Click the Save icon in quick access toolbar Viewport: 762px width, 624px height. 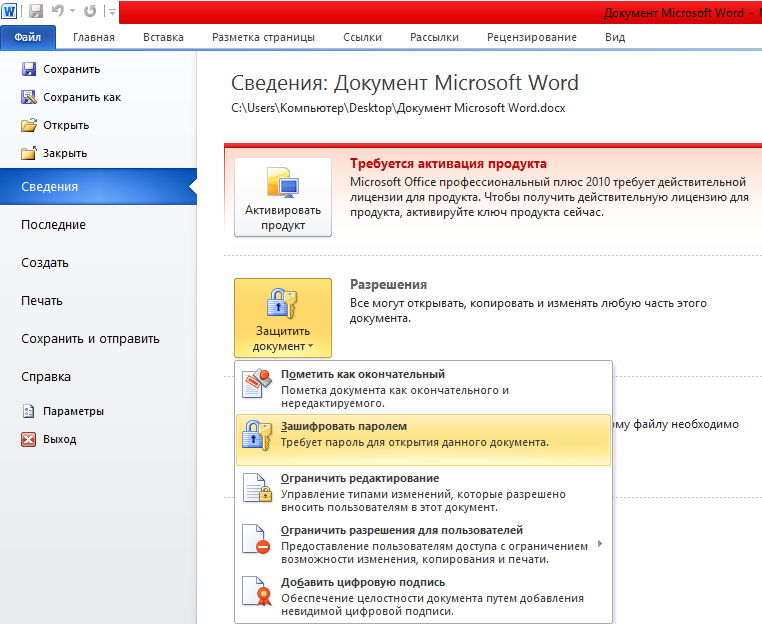(36, 13)
